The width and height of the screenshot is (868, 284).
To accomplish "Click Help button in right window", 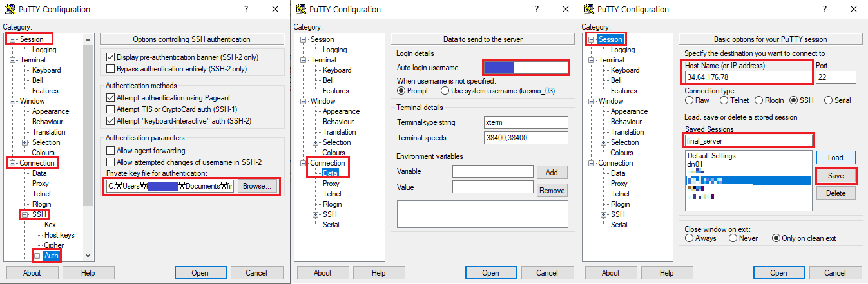I will point(666,273).
